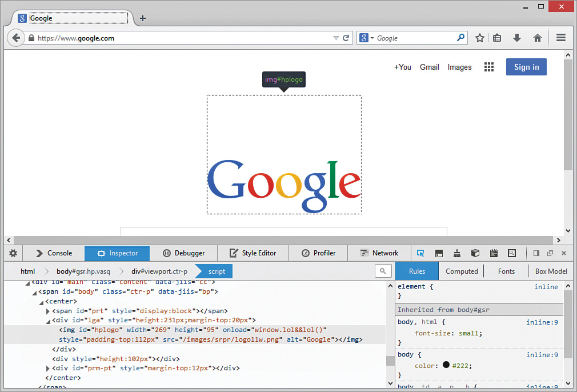Open the apps grid next to Sign in
The height and width of the screenshot is (392, 577).
489,67
